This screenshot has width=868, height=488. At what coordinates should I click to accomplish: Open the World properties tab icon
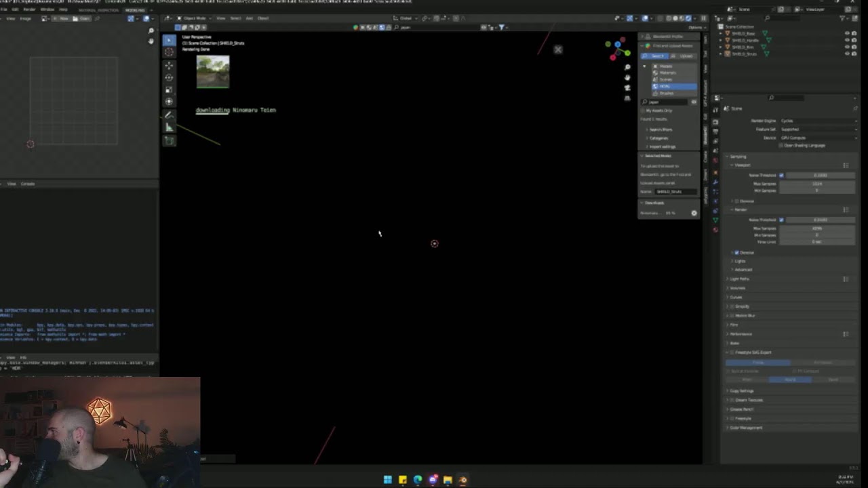coord(715,160)
